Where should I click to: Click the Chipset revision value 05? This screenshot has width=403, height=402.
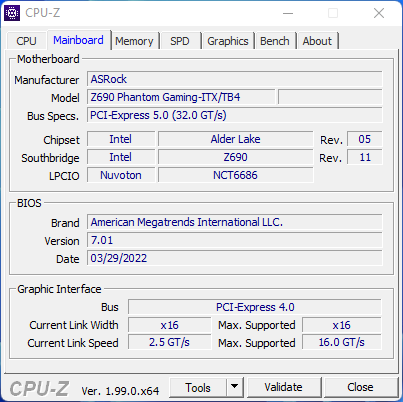(365, 139)
